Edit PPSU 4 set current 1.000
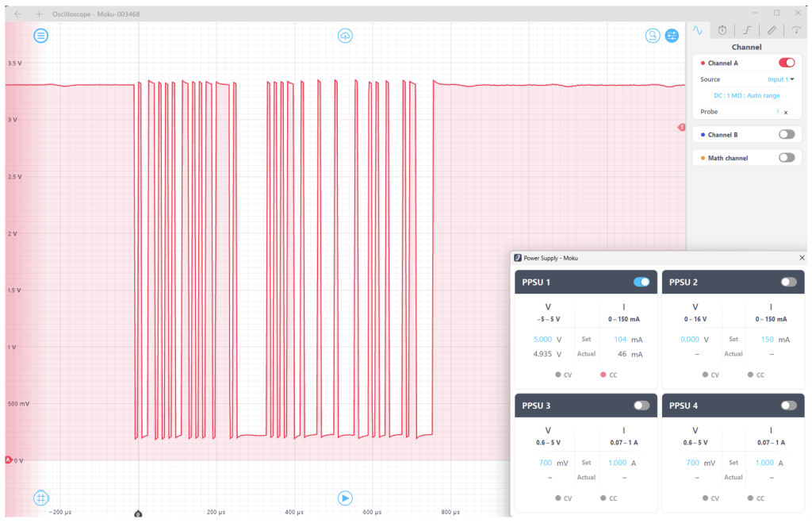The height and width of the screenshot is (523, 812). click(764, 463)
